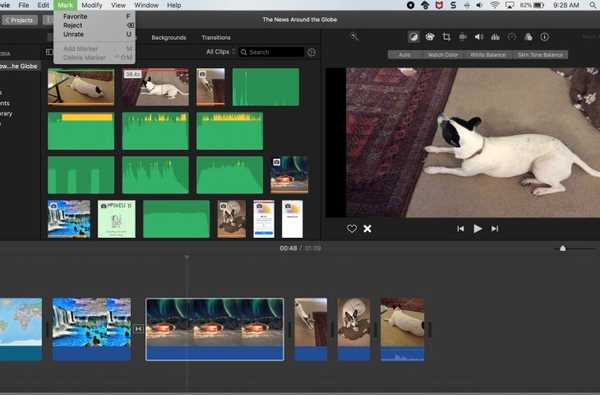The height and width of the screenshot is (395, 600).
Task: Select the waterfall clip in the timeline
Action: pyautogui.click(x=91, y=329)
